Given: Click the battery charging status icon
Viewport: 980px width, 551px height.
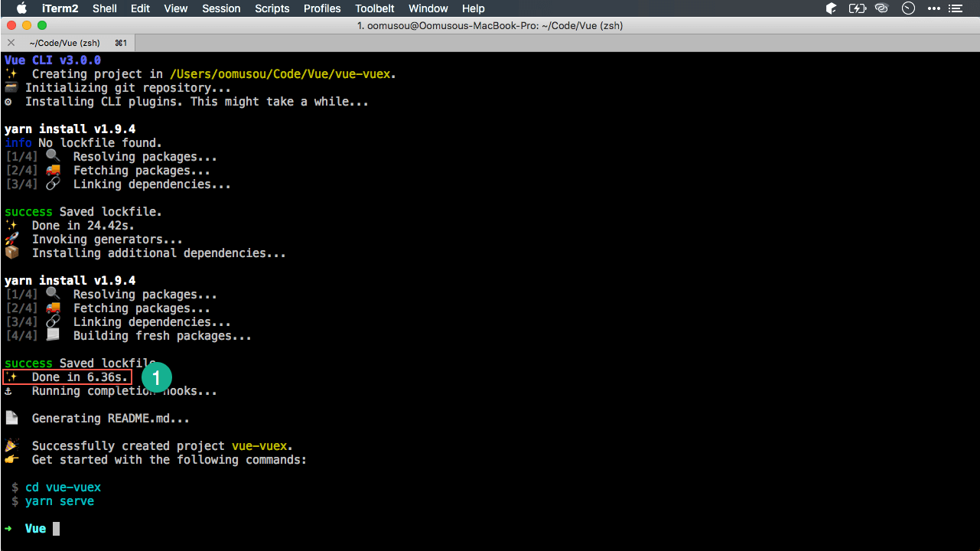Looking at the screenshot, I should pyautogui.click(x=858, y=8).
